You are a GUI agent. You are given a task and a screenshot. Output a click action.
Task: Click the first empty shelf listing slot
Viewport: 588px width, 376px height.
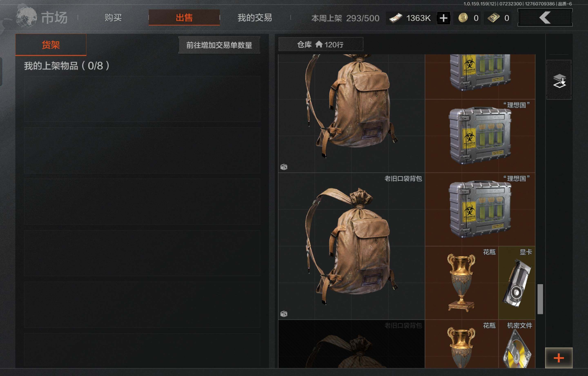[142, 99]
